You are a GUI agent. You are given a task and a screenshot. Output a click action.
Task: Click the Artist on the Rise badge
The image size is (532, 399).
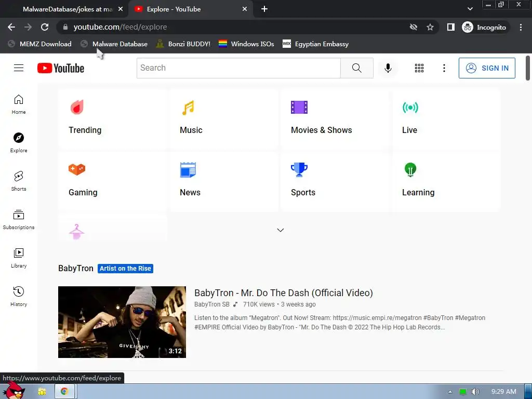(x=125, y=269)
